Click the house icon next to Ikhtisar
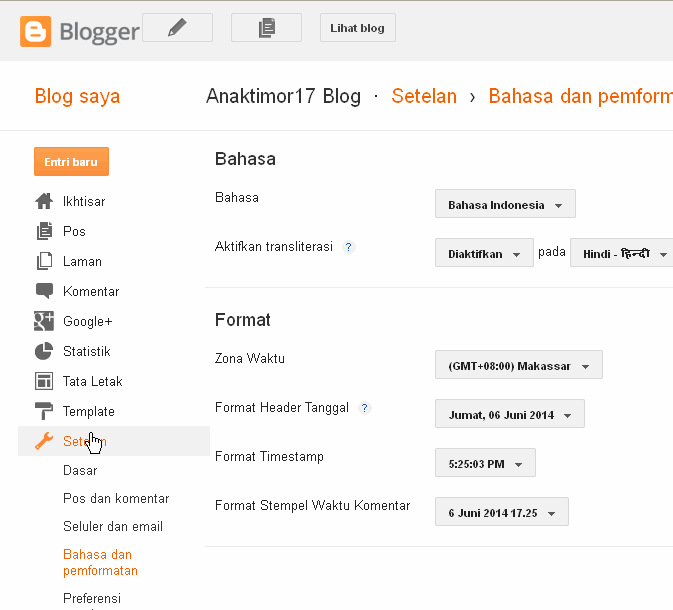Screen dimensions: 673x610 pos(44,201)
